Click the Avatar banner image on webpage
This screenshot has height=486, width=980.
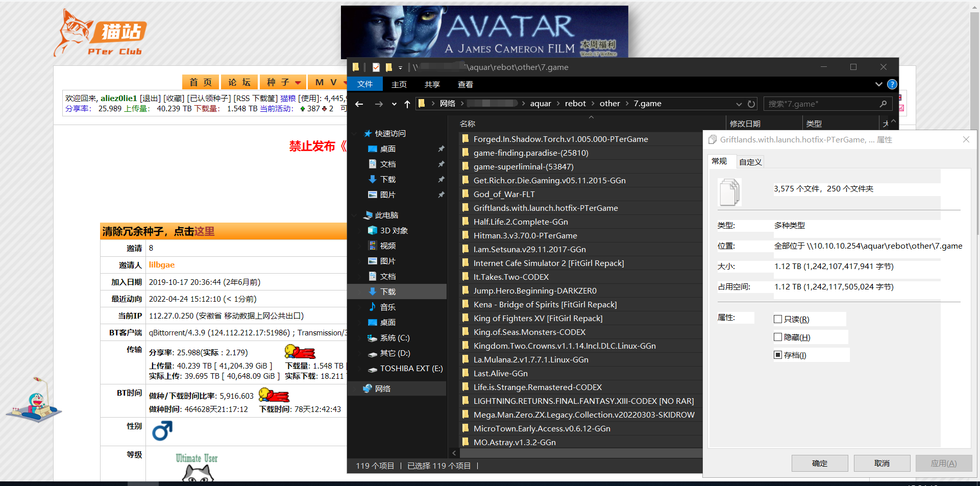484,32
